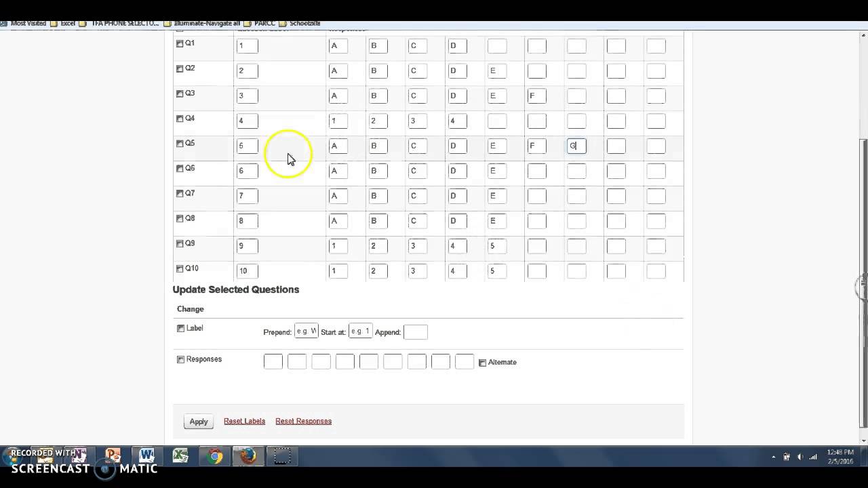Click the Q1 label box containing 1
Viewport: 868px width, 488px height.
247,46
